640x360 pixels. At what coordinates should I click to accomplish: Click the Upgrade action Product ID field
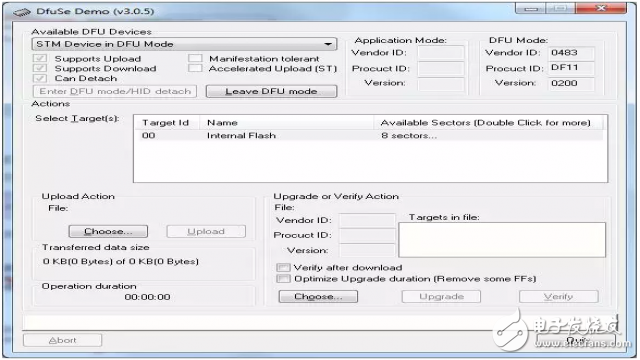[x=367, y=236]
